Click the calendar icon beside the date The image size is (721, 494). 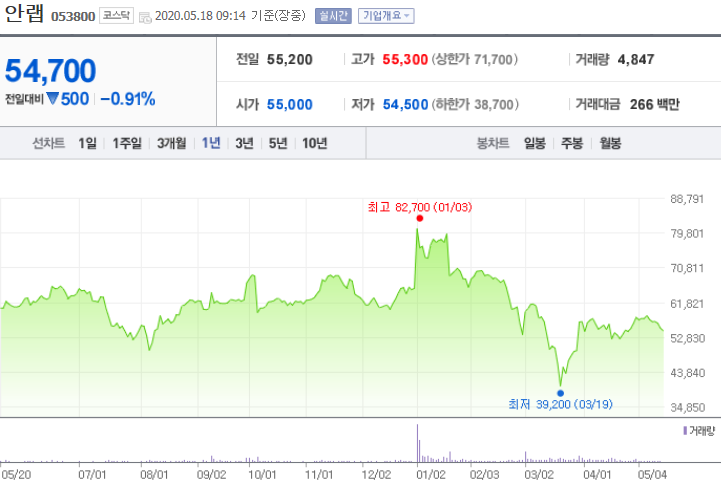[145, 17]
